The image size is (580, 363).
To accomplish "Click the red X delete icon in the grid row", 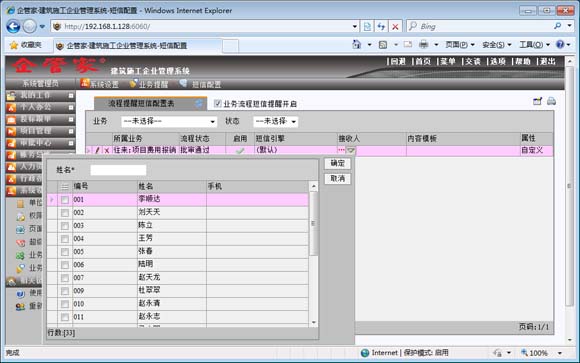I will click(x=107, y=150).
